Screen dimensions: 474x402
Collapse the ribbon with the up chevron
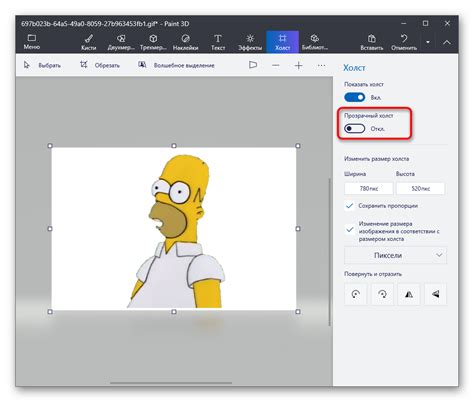coord(447,42)
